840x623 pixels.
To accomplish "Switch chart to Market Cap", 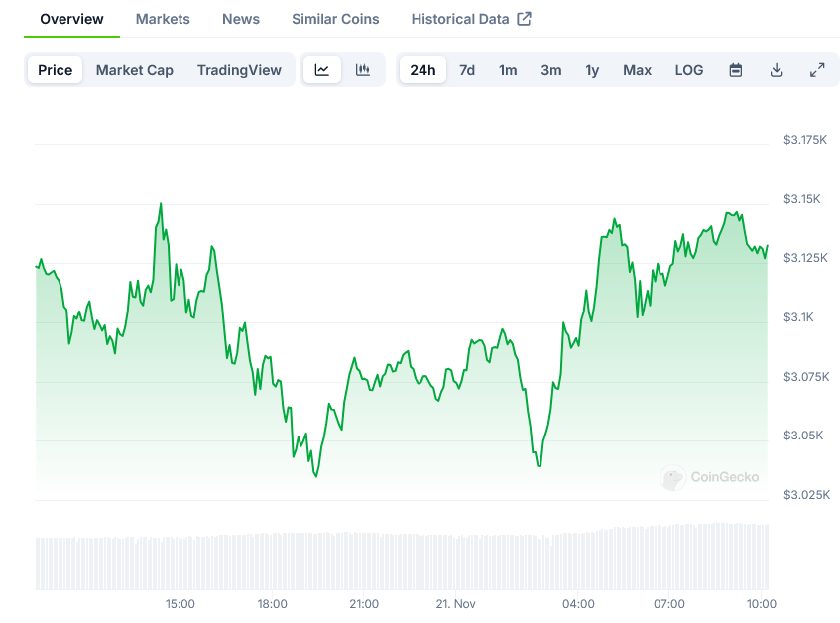I will tap(135, 70).
